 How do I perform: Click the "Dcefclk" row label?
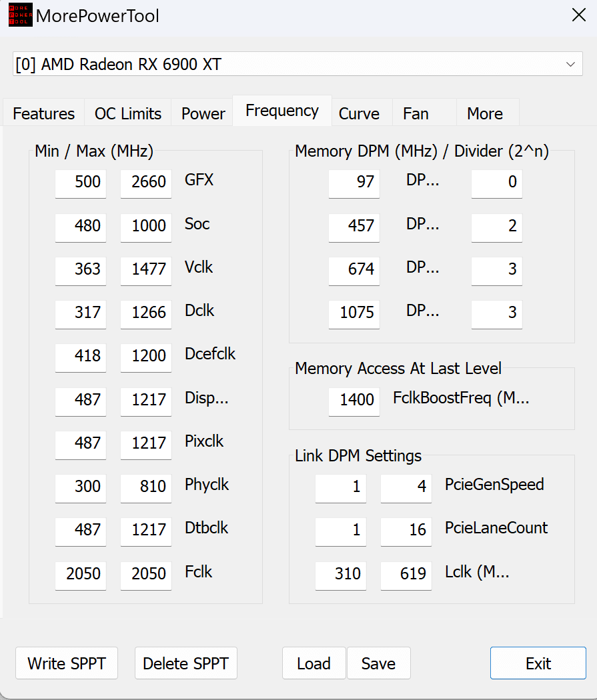tap(210, 354)
